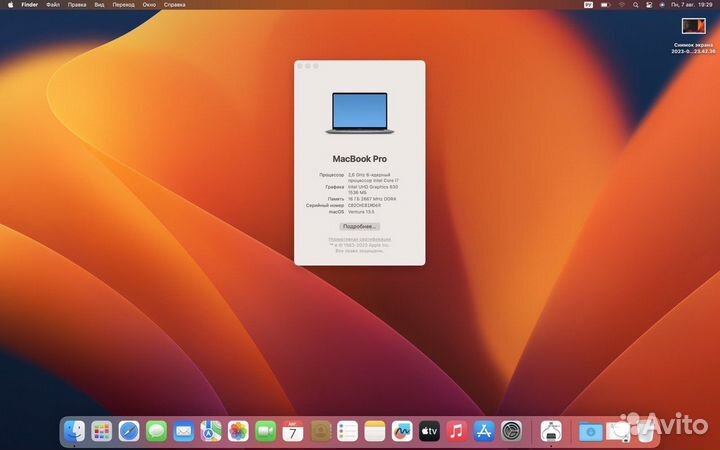Click the Ventura 13.5 macOS version text
Viewport: 720px width, 450px height.
coord(361,212)
